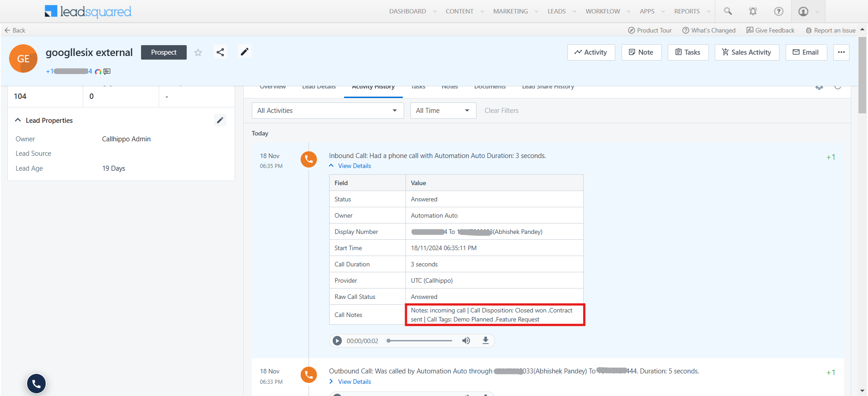Go back using the Back link
This screenshot has width=868, height=396.
coord(15,30)
